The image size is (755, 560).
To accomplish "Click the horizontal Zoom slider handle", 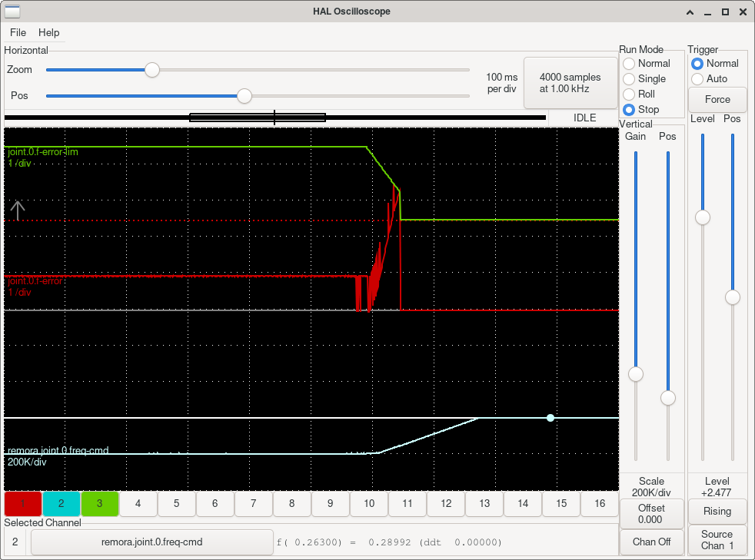I will pos(152,70).
